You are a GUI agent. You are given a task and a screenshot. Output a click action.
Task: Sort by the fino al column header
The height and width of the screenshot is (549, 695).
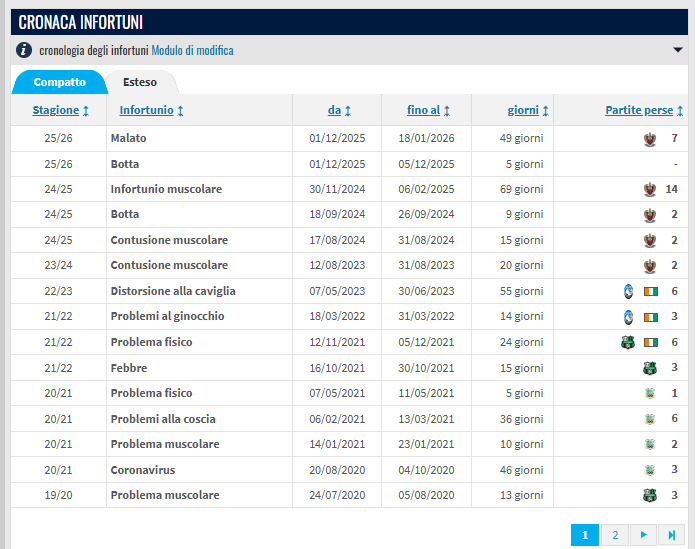tap(428, 110)
